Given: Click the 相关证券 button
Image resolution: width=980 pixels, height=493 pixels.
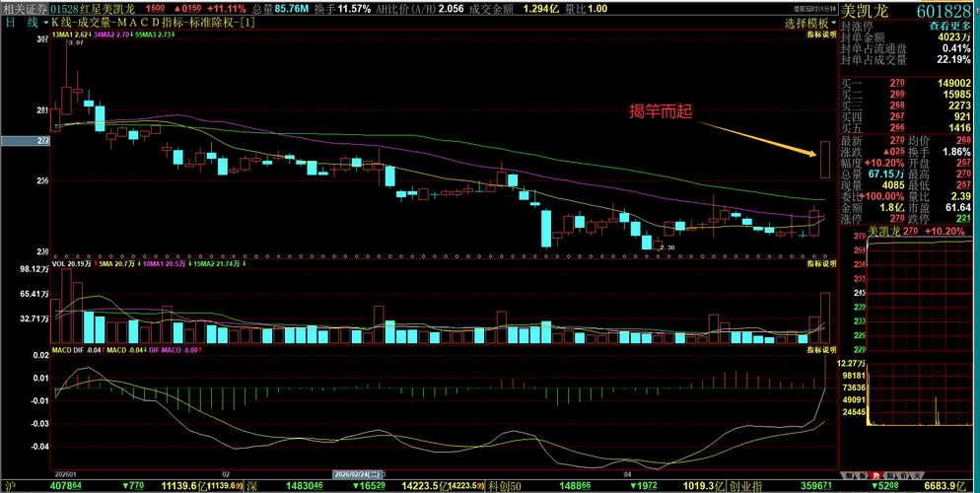Looking at the screenshot, I should 25,9.
